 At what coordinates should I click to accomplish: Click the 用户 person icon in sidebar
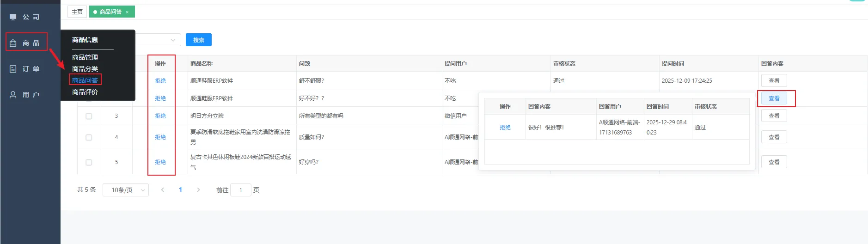13,95
